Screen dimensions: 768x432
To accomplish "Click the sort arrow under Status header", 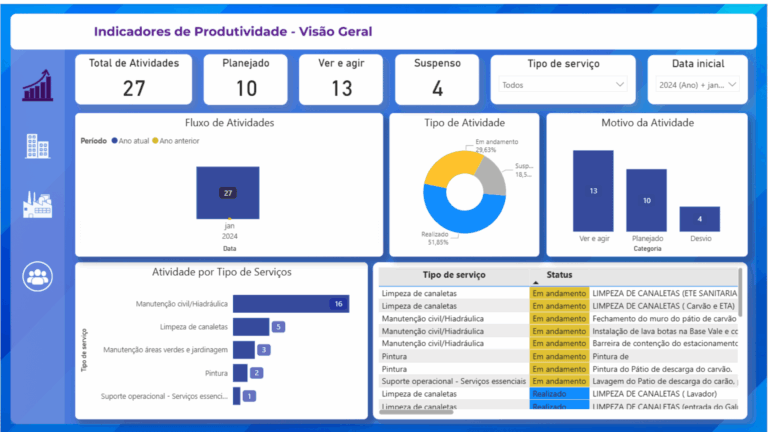I will [x=535, y=283].
